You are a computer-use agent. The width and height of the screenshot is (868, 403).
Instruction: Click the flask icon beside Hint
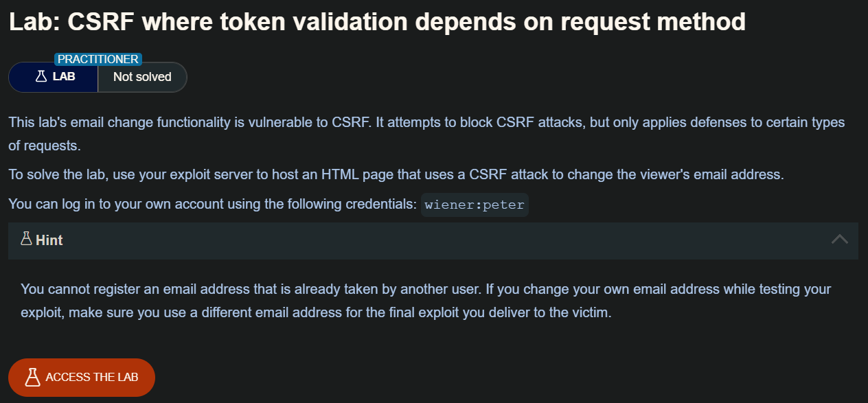pyautogui.click(x=27, y=240)
